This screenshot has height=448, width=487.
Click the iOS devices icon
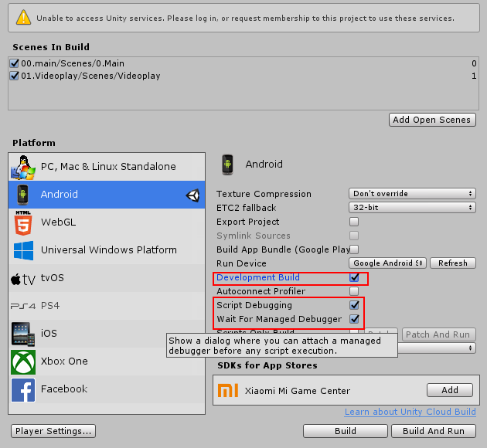coord(23,334)
